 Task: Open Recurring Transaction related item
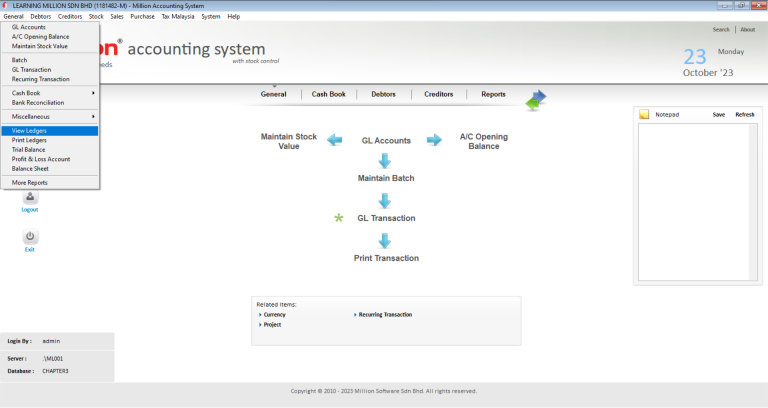point(385,315)
